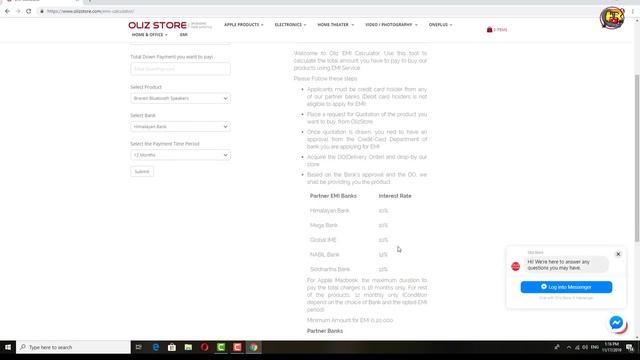Open Task View on the taskbar
The width and height of the screenshot is (640, 360).
pyautogui.click(x=139, y=347)
